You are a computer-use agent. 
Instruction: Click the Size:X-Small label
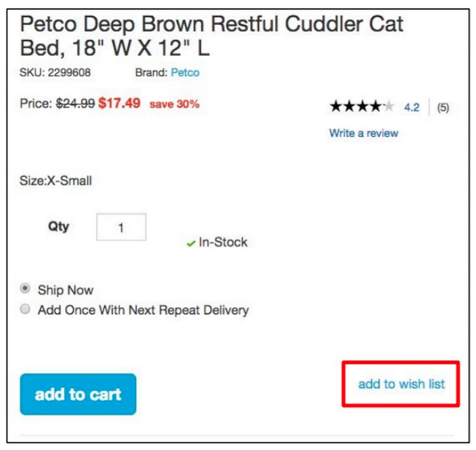[56, 181]
